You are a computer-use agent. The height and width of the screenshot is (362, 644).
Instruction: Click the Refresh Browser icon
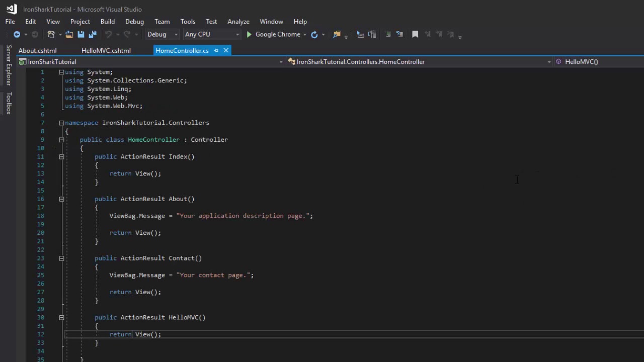(314, 35)
